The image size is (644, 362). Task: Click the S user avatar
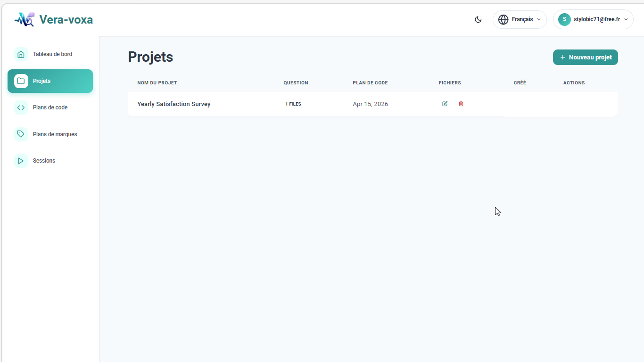point(564,19)
